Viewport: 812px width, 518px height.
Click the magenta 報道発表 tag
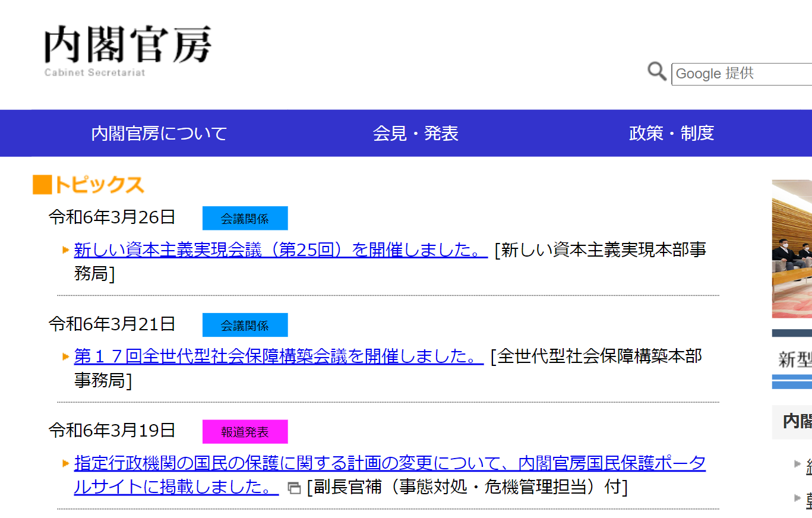(245, 432)
